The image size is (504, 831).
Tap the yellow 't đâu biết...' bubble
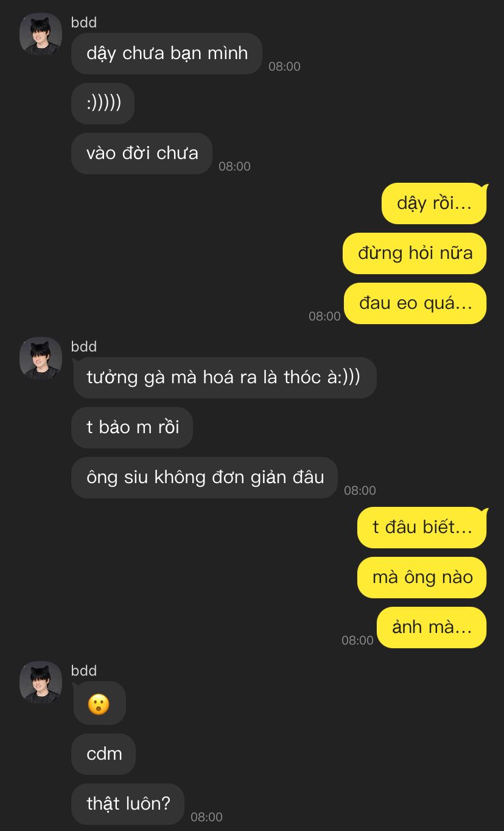click(422, 528)
